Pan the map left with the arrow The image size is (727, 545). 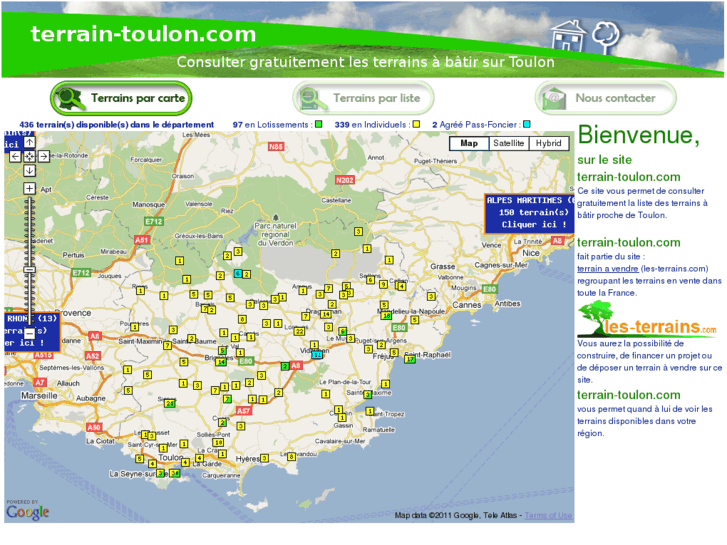pyautogui.click(x=15, y=157)
